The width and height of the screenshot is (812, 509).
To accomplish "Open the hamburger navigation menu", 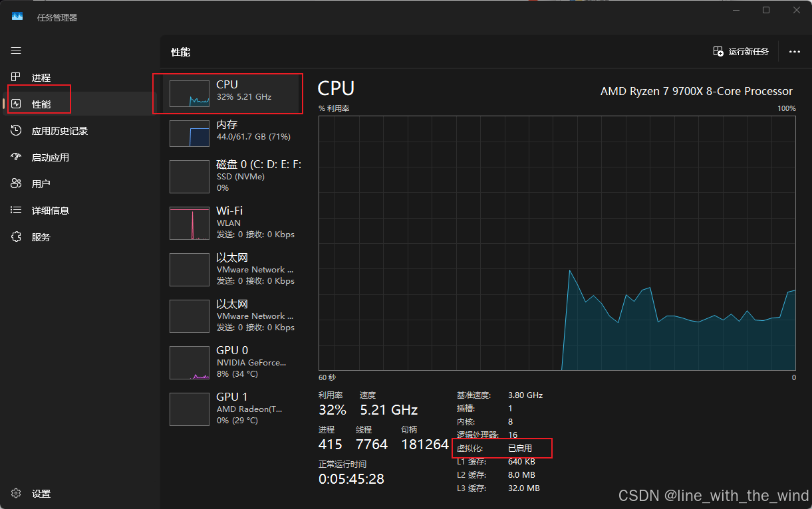I will (x=16, y=51).
